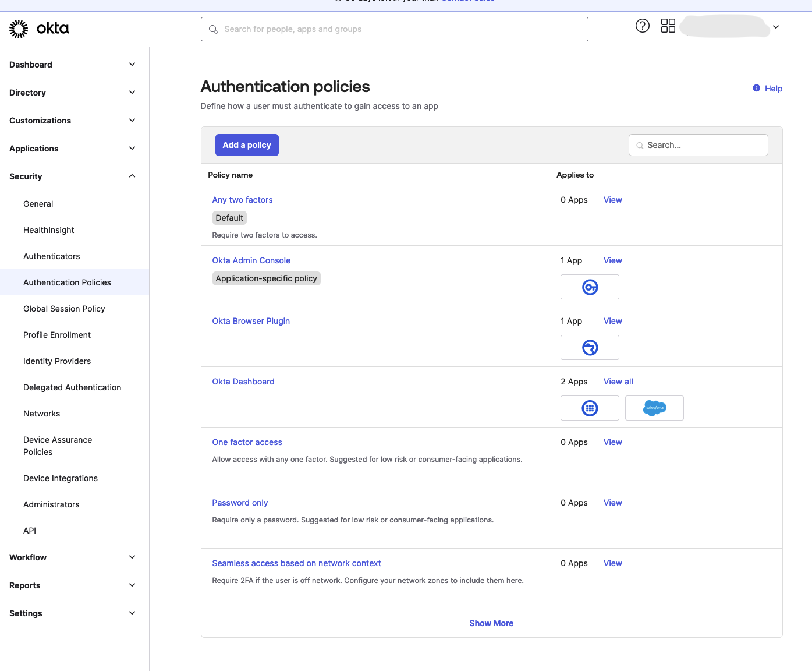Expand the Workflow menu section
This screenshot has height=671, width=812.
(x=132, y=557)
